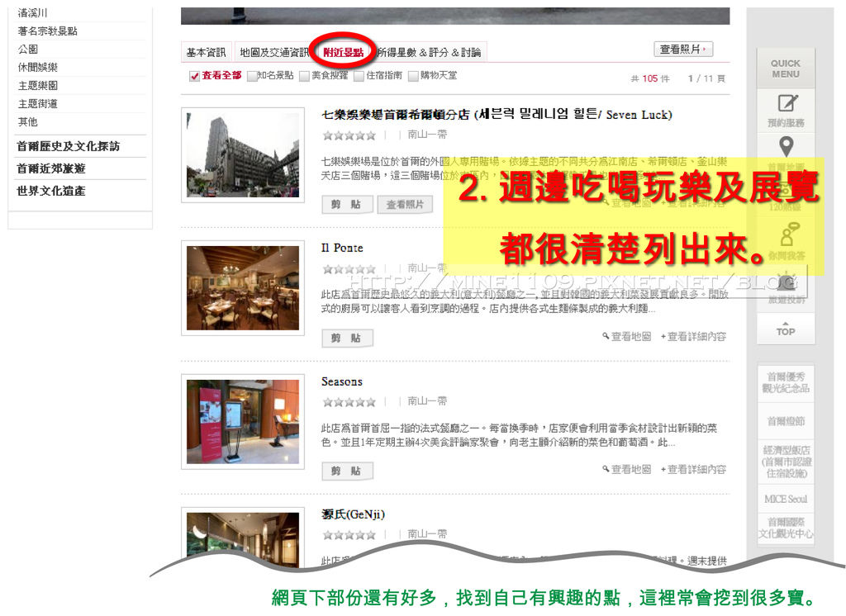Select 清溪川 in the left sidebar
Viewport: 846px width, 616px height.
(x=32, y=13)
